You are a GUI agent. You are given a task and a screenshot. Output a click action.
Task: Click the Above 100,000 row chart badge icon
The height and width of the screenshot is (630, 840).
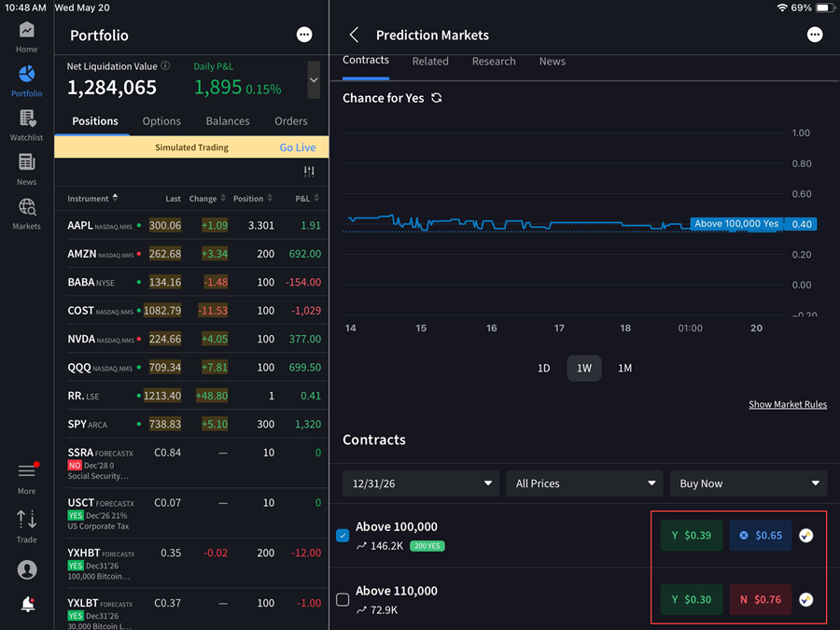pyautogui.click(x=805, y=535)
